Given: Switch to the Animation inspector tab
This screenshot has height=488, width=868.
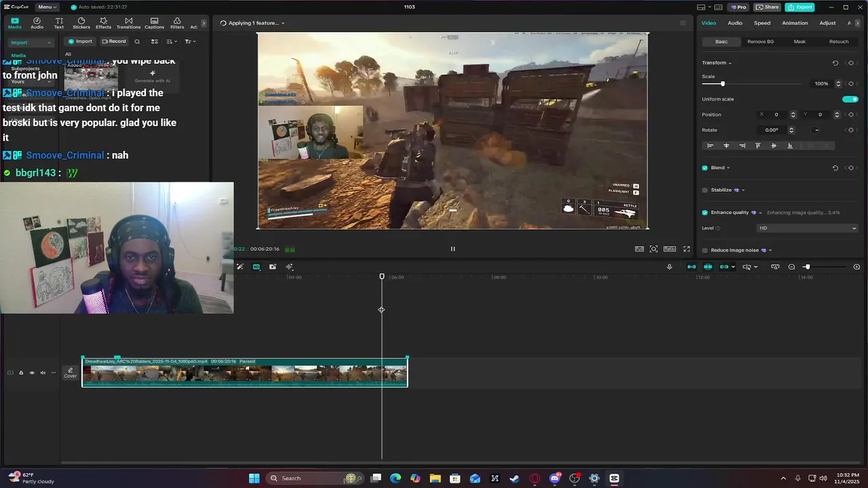Looking at the screenshot, I should click(795, 23).
